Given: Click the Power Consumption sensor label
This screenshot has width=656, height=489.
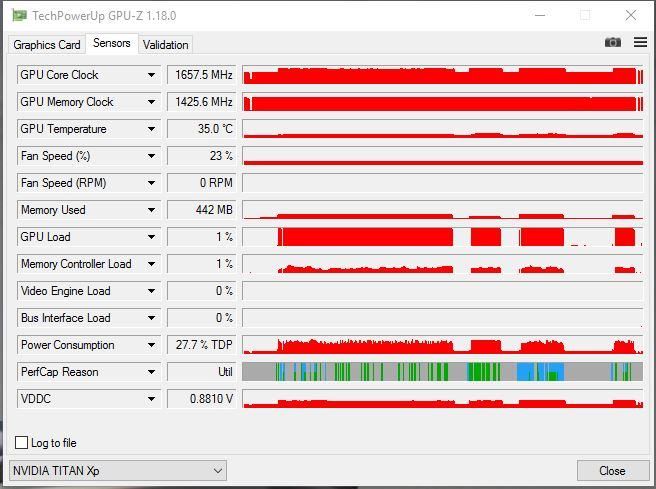Looking at the screenshot, I should 67,345.
